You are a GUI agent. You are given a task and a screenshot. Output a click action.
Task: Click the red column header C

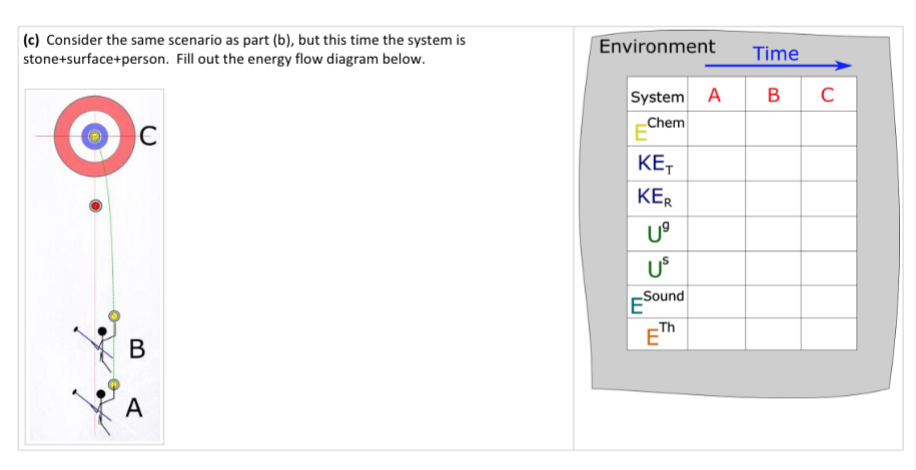[x=827, y=95]
